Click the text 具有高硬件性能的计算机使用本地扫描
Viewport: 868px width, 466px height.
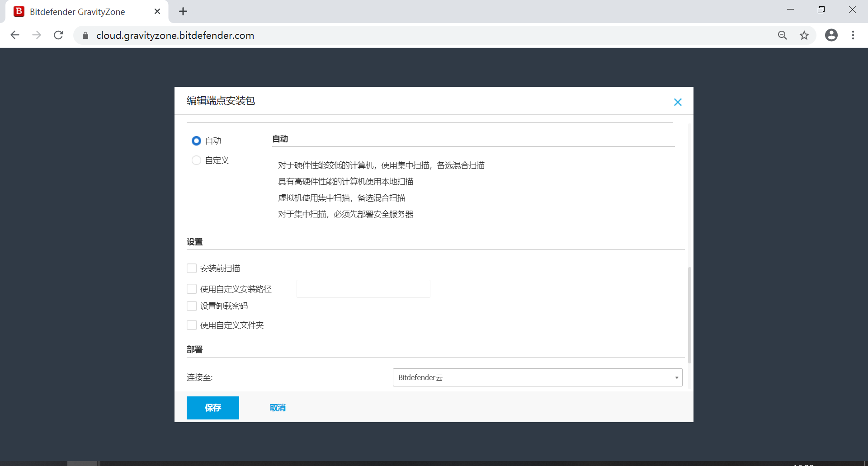[346, 182]
